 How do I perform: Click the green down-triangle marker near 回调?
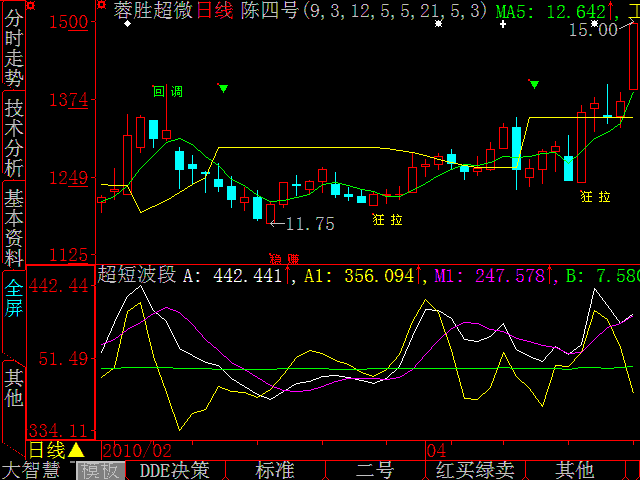coord(223,89)
